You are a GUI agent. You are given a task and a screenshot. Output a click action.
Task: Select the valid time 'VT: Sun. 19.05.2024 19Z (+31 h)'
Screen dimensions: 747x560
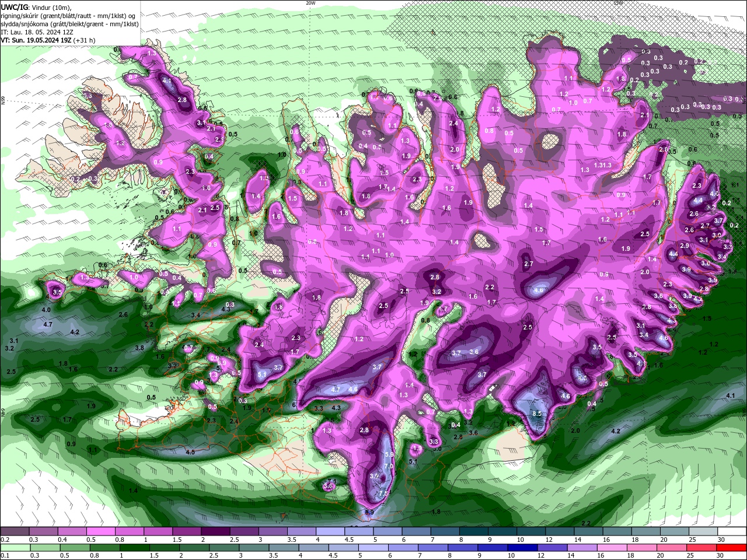click(48, 40)
